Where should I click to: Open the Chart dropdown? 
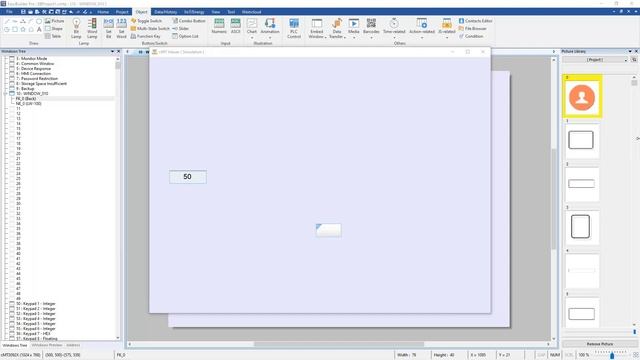coord(252,28)
